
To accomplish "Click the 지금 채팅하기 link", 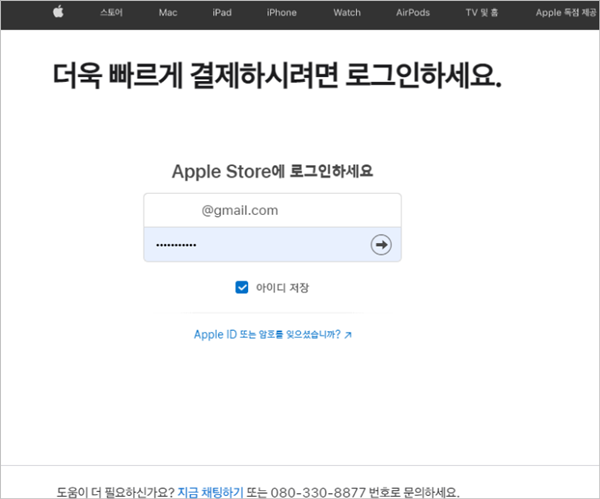I will [210, 492].
